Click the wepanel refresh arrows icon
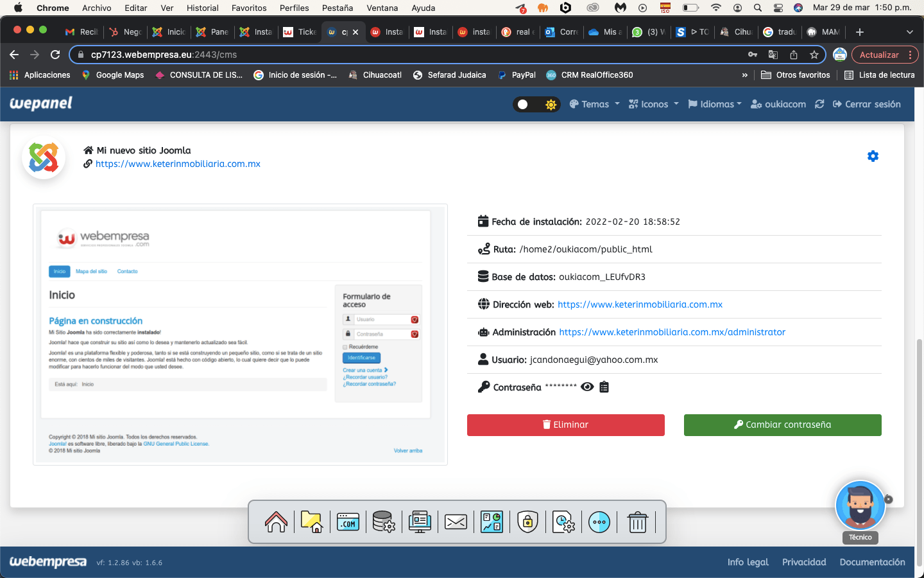924x578 pixels. pos(819,104)
